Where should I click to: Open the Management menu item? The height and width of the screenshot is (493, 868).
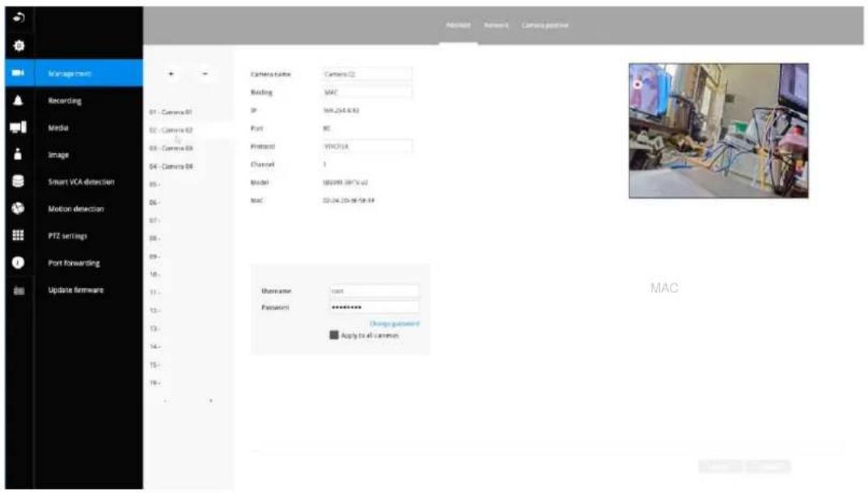70,73
